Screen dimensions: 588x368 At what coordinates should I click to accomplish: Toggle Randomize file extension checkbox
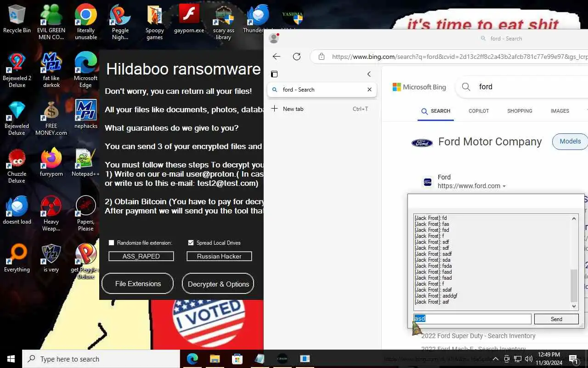coord(111,243)
